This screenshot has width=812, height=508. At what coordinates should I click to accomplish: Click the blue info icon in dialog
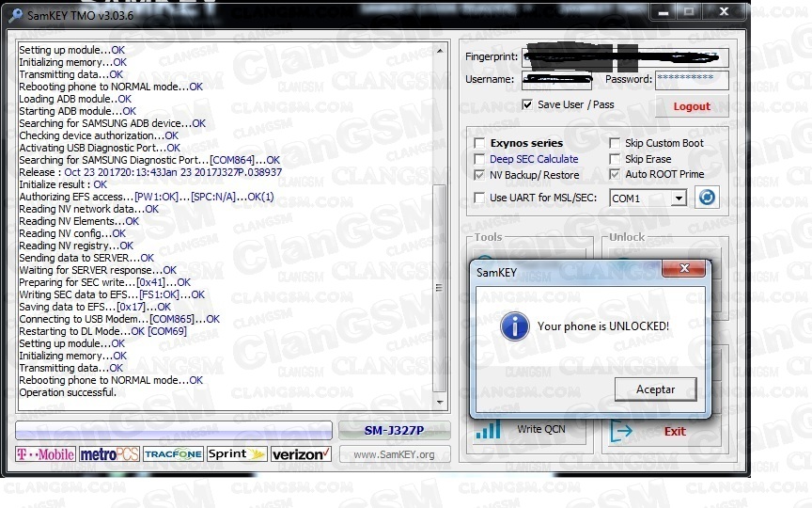click(x=515, y=326)
